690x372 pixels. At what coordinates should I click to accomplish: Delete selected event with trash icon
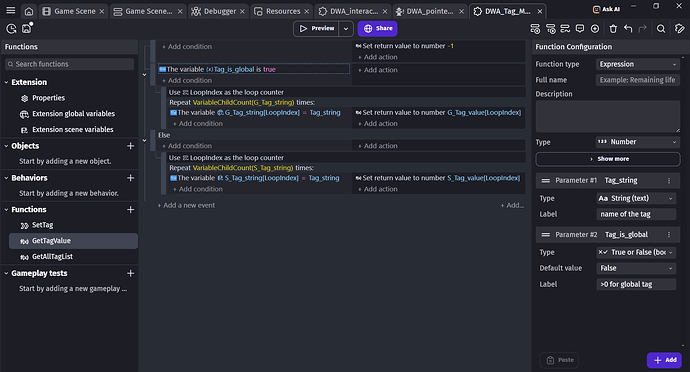point(613,29)
